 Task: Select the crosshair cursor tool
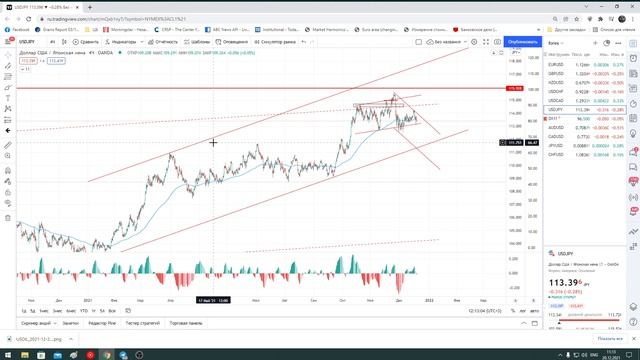point(8,55)
